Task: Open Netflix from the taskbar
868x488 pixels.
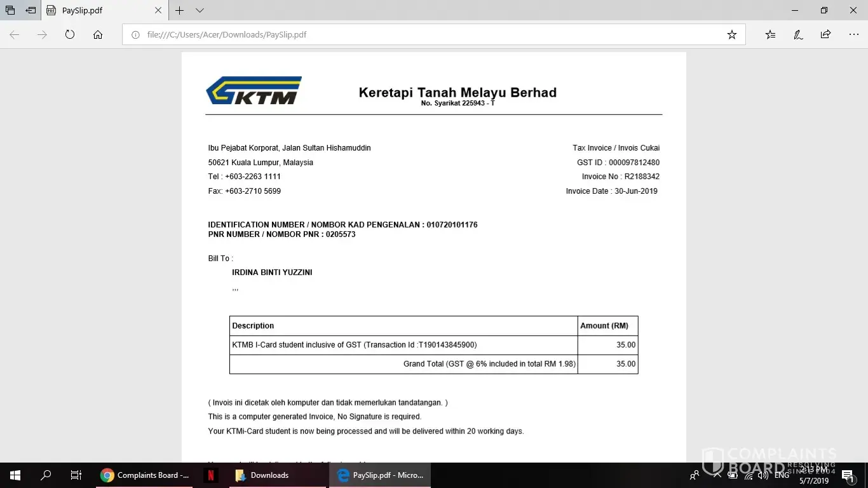Action: 210,475
